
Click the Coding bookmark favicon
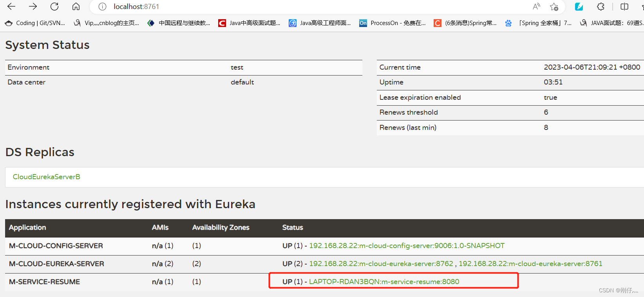tap(9, 23)
